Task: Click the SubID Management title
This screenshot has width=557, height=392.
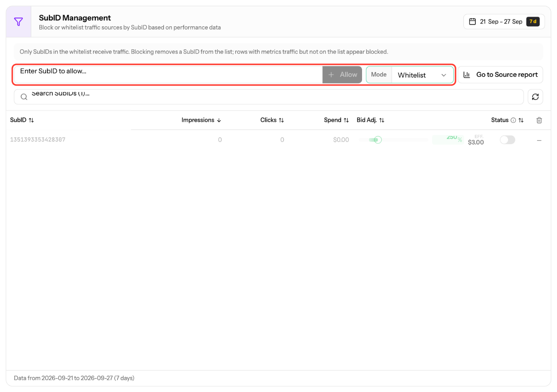Action: (x=75, y=18)
